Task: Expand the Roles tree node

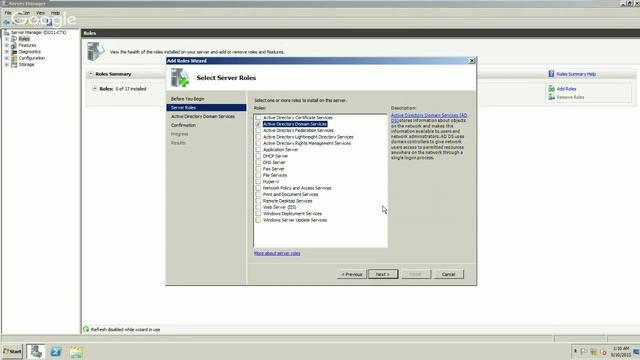Action: [x=7, y=39]
